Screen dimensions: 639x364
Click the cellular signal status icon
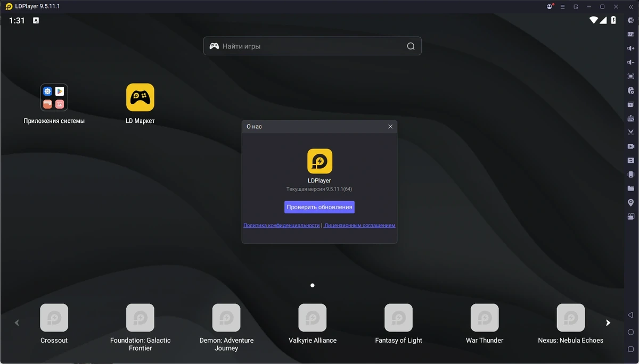603,20
